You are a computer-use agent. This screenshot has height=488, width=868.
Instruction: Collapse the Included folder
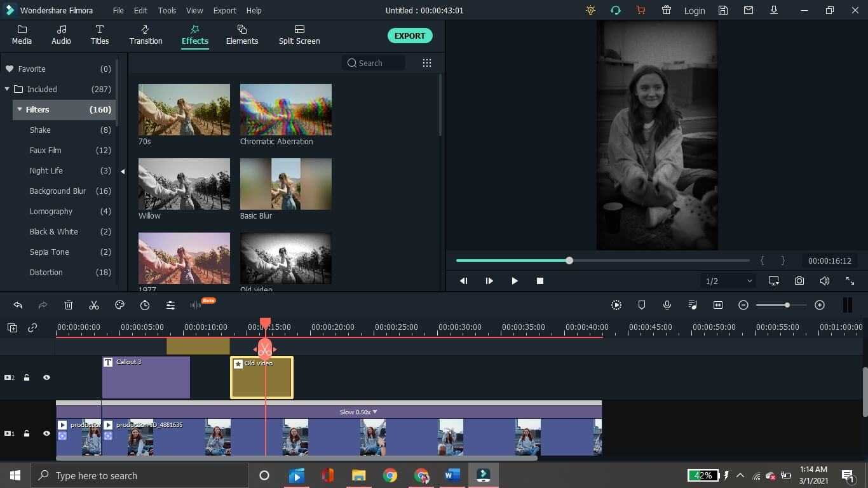[7, 90]
